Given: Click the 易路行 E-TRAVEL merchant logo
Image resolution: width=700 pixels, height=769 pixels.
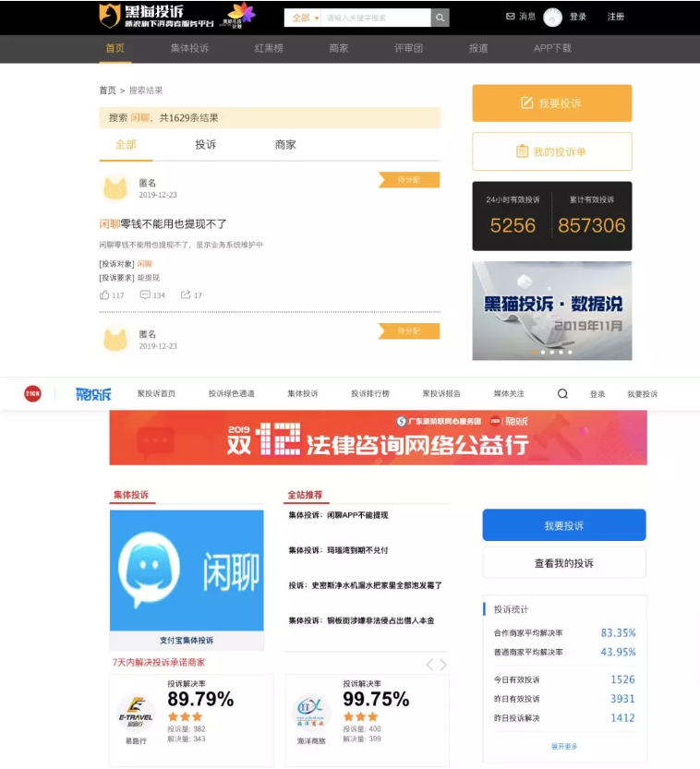Looking at the screenshot, I should click(136, 714).
